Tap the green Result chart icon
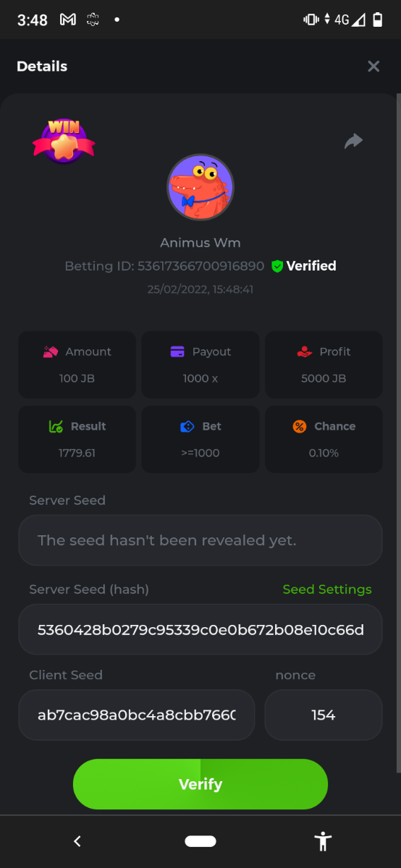 point(56,427)
